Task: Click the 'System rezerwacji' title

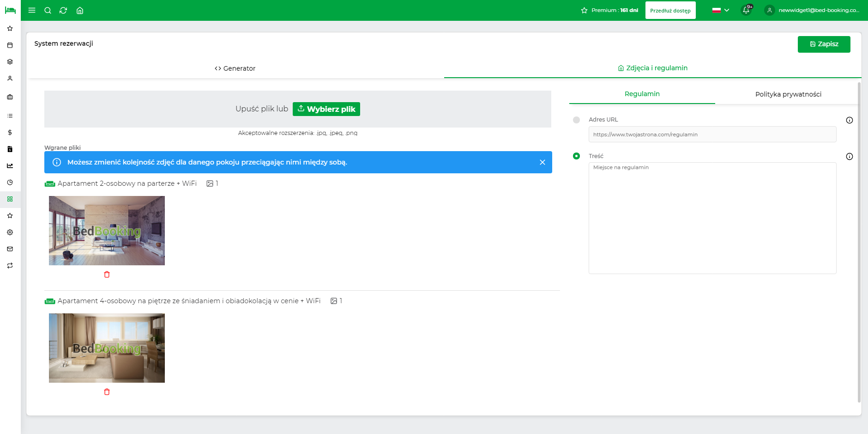Action: coord(64,43)
